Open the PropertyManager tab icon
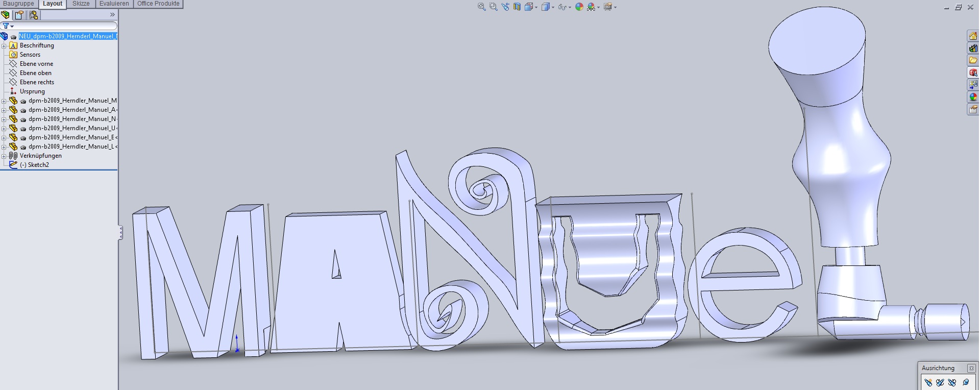The height and width of the screenshot is (390, 980). click(x=19, y=15)
